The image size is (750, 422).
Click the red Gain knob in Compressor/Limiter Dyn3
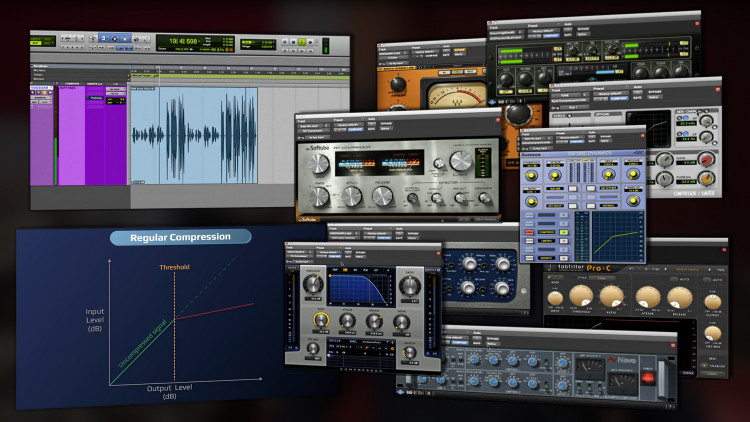[x=706, y=160]
